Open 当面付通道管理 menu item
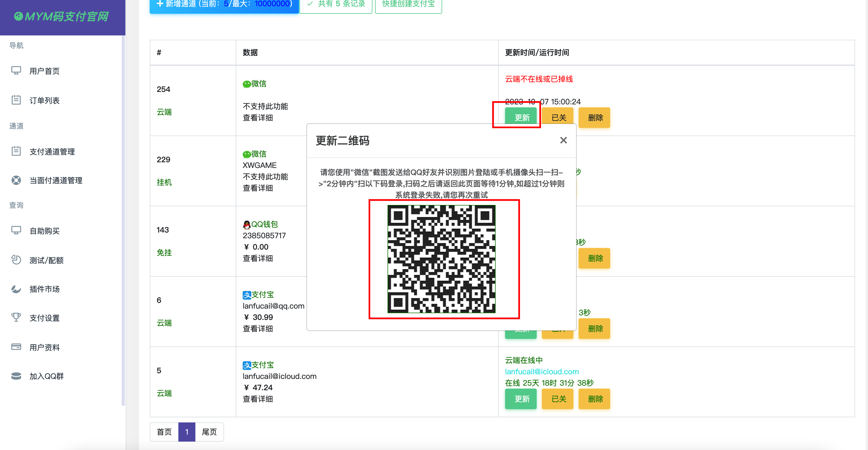The width and height of the screenshot is (868, 450). (56, 180)
